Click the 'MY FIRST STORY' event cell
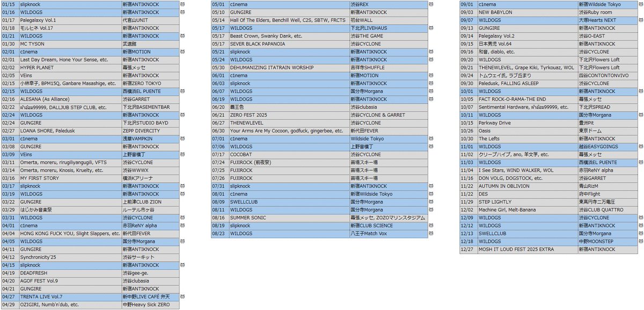 (70, 178)
